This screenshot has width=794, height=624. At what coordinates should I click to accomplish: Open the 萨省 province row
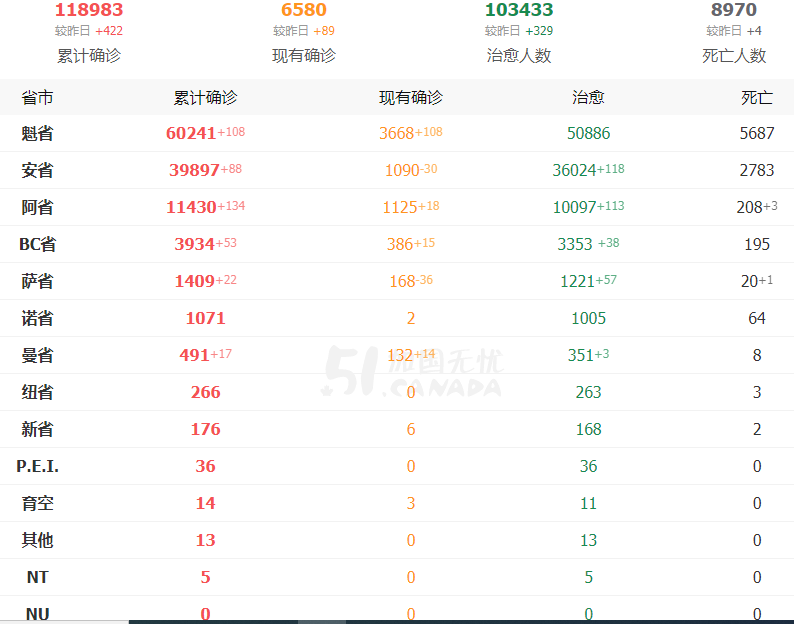click(397, 281)
